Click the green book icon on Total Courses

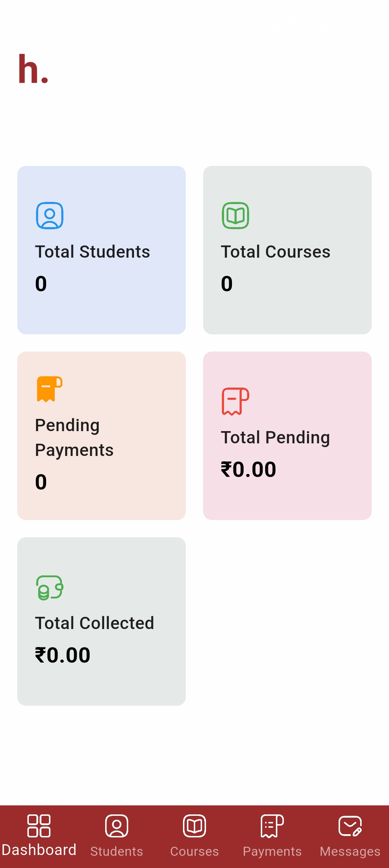point(236,216)
